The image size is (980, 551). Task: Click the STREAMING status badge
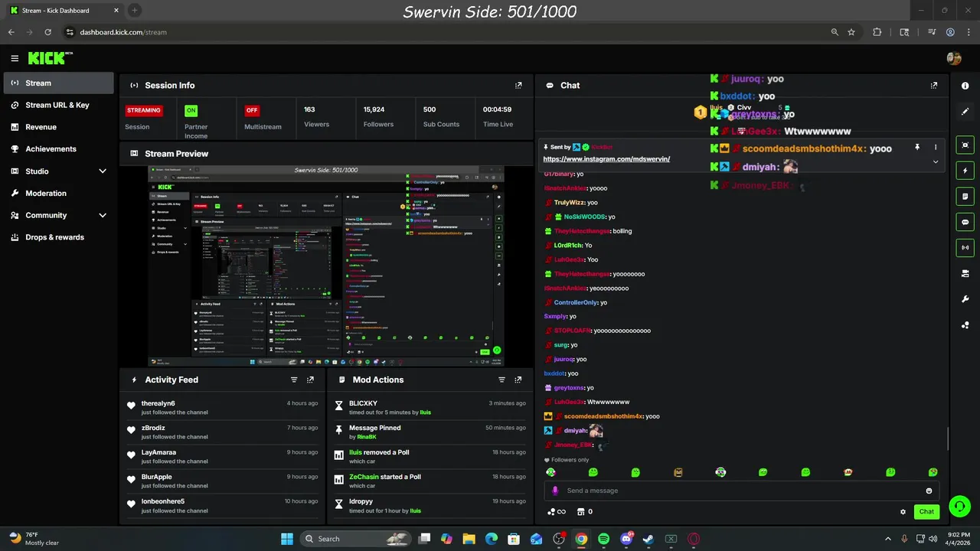pos(144,110)
